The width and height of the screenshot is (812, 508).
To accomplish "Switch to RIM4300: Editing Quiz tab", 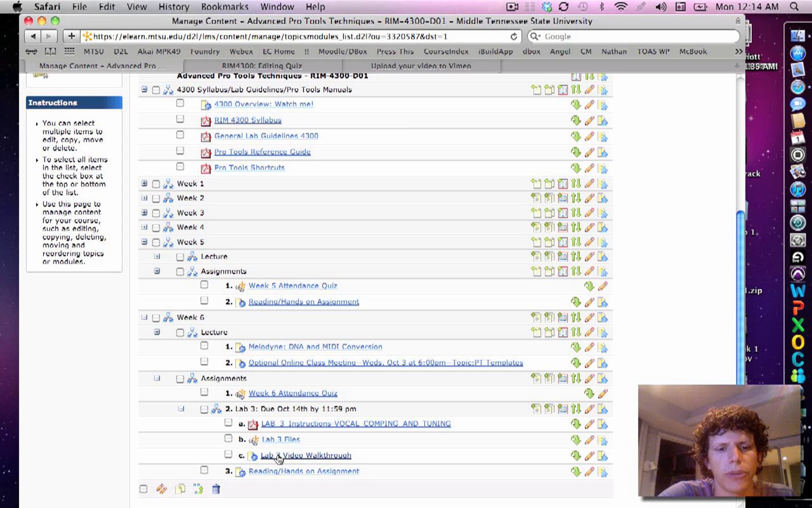I will 262,66.
